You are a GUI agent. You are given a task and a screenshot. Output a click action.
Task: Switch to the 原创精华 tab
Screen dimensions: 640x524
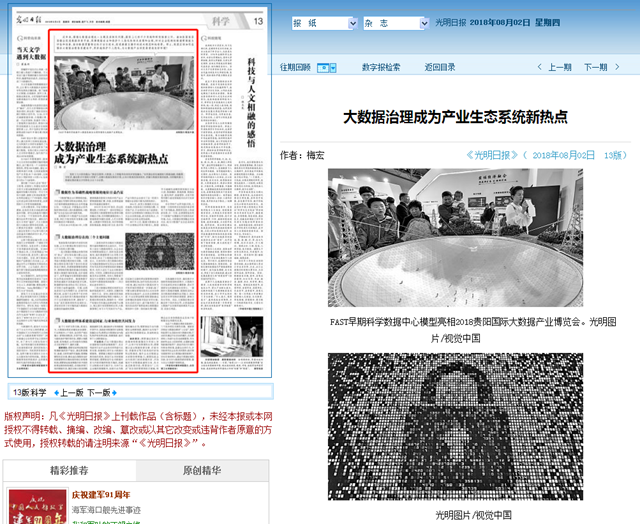coord(201,470)
